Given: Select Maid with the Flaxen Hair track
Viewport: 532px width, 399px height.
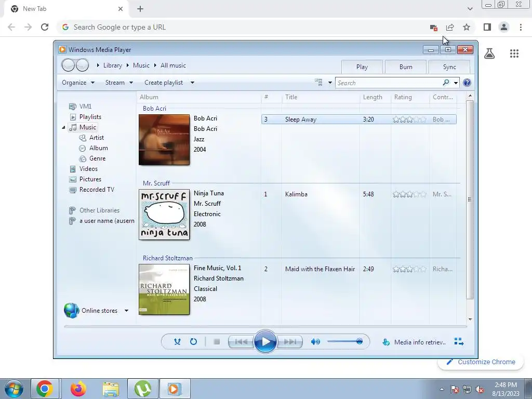Looking at the screenshot, I should point(320,269).
